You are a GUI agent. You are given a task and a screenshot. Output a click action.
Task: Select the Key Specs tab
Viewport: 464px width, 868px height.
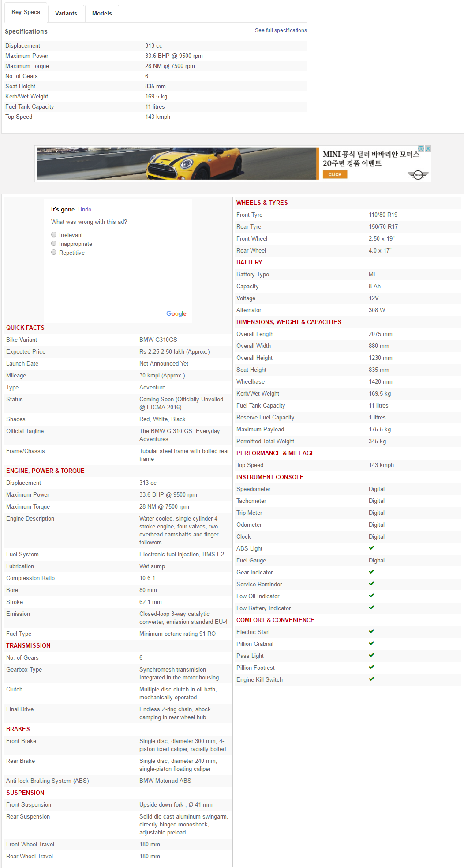26,12
